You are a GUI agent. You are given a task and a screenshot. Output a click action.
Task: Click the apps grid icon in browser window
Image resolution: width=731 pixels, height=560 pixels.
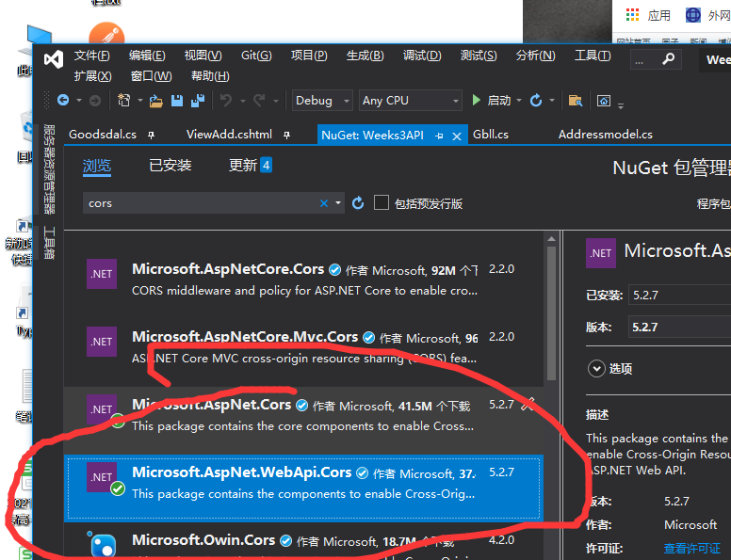tap(633, 15)
